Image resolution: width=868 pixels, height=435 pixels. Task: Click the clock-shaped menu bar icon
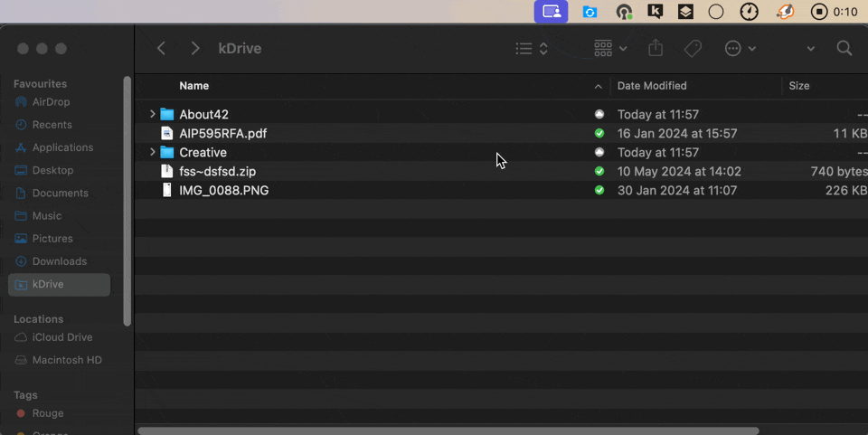(x=749, y=12)
